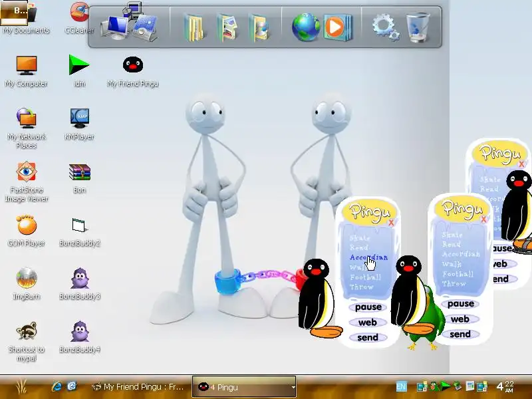This screenshot has height=399, width=532.
Task: Close the middle Pingu panel with red X
Action: [484, 219]
